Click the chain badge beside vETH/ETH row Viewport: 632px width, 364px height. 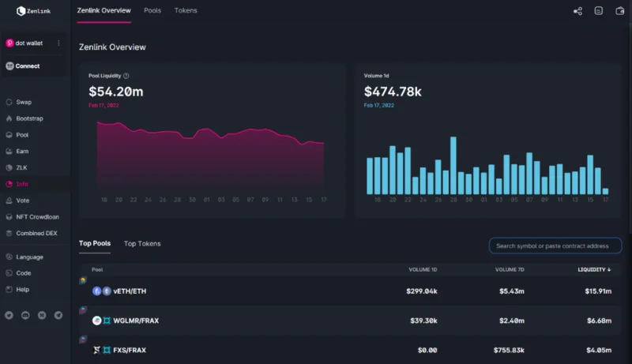(x=83, y=280)
